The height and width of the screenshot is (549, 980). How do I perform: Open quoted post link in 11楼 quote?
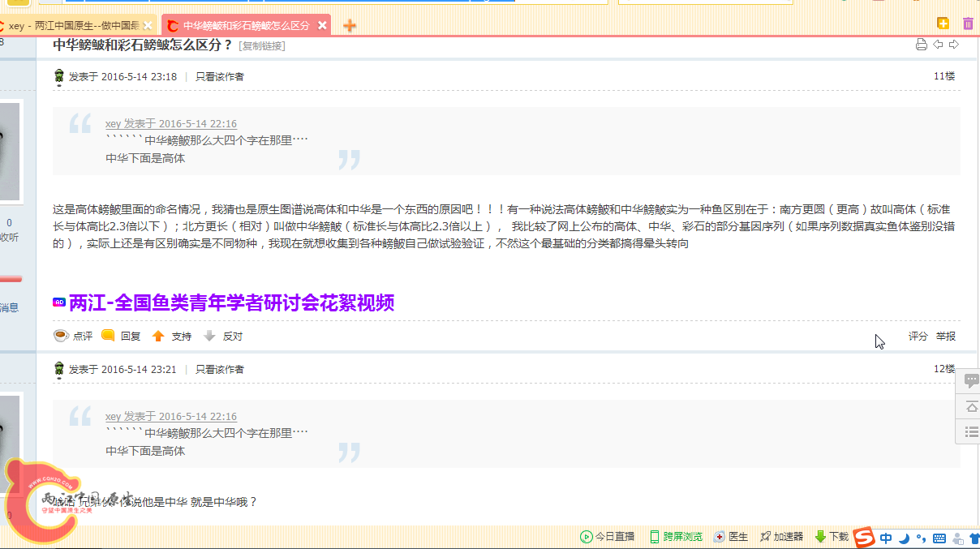pos(170,124)
